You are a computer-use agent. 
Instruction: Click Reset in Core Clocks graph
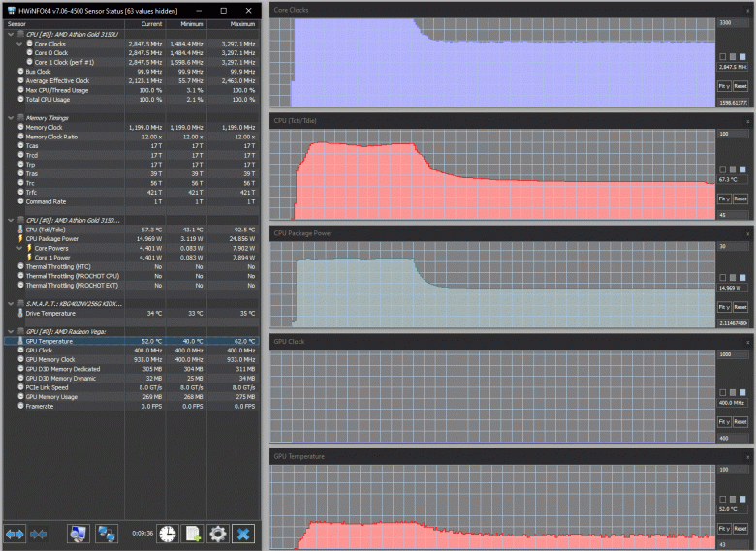point(740,86)
